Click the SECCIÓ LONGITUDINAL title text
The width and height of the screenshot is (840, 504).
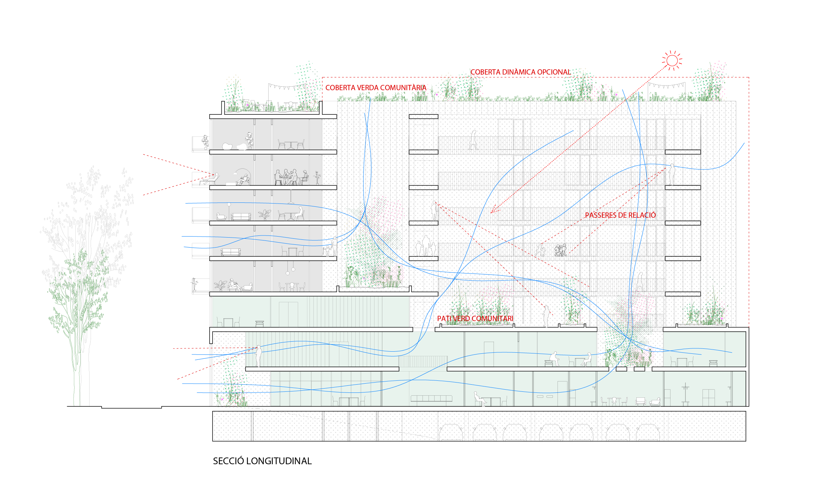(x=262, y=461)
